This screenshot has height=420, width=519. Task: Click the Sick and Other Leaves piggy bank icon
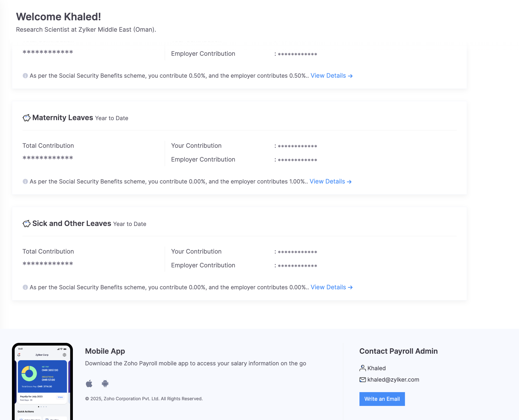[x=27, y=224]
